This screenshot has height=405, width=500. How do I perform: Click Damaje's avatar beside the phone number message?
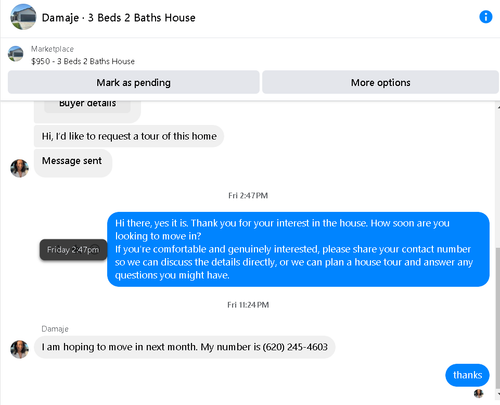(x=19, y=349)
